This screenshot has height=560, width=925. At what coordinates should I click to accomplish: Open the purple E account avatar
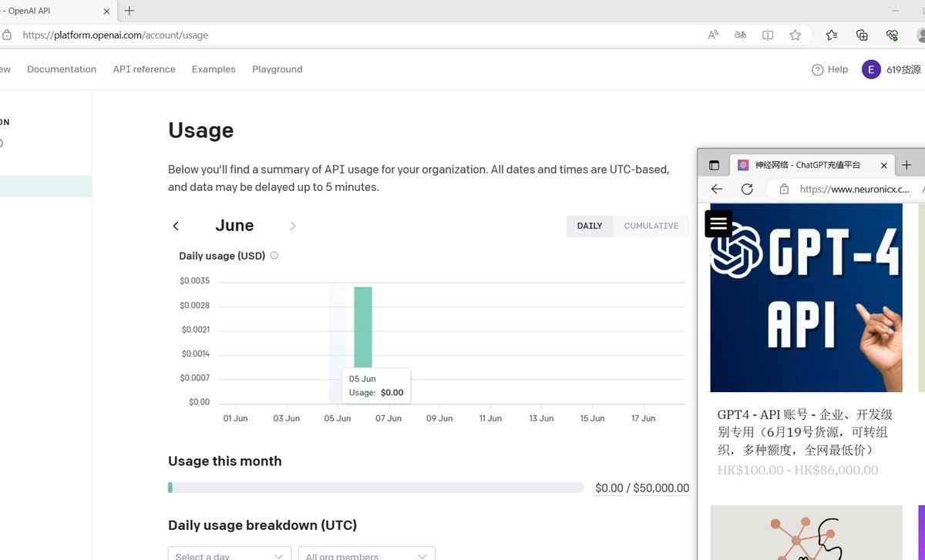click(871, 69)
